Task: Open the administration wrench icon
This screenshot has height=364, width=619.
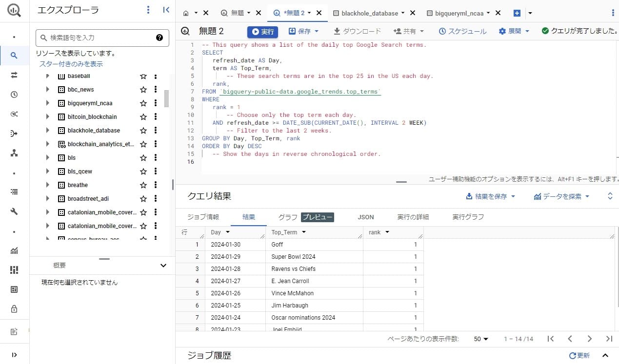Action: (14, 211)
